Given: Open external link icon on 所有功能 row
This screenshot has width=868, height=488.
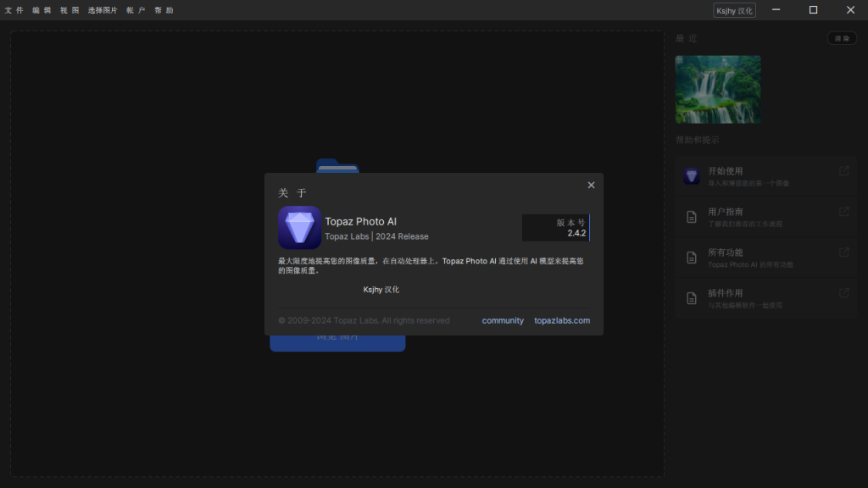Looking at the screenshot, I should pyautogui.click(x=843, y=252).
